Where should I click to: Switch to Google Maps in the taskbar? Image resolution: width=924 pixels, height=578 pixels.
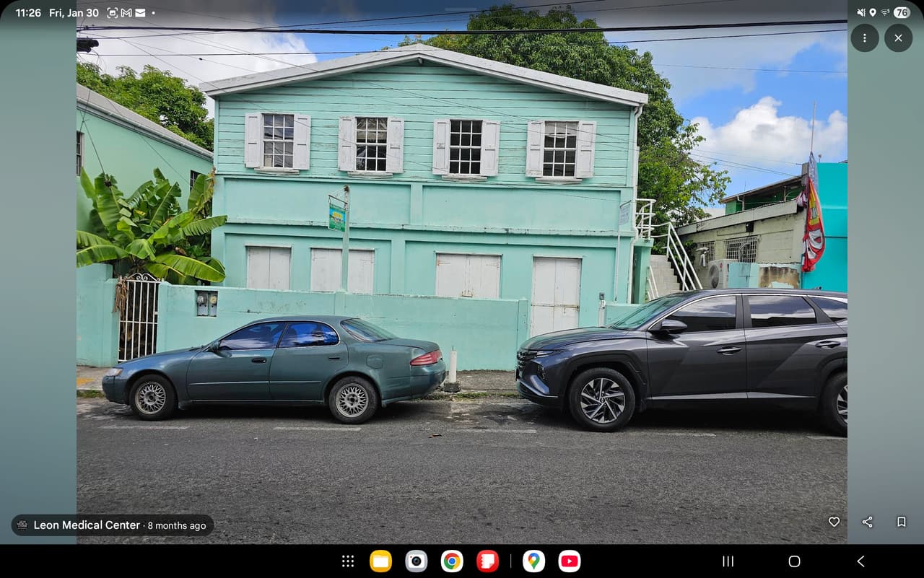533,561
